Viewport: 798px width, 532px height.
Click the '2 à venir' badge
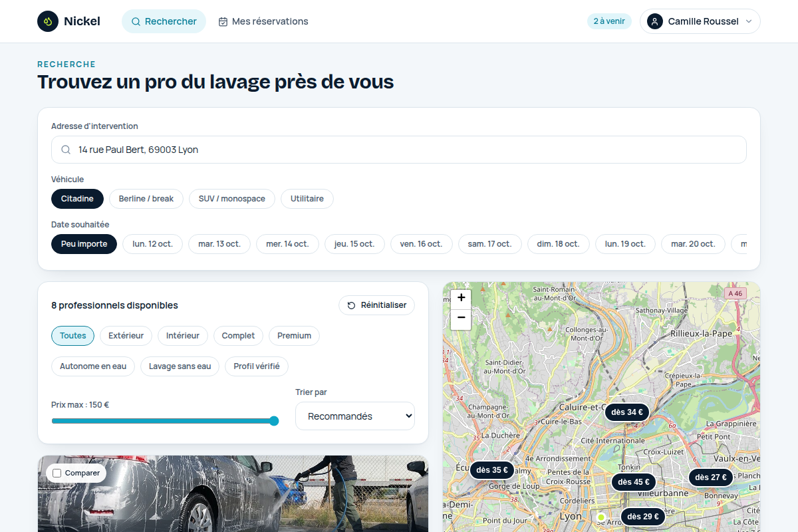click(609, 21)
